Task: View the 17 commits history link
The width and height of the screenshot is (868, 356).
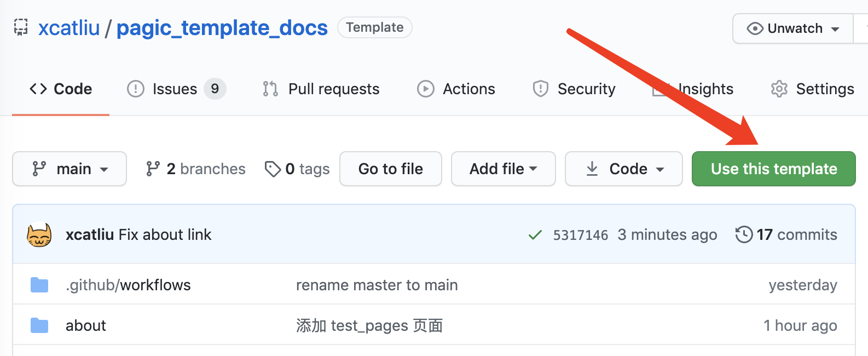Action: pos(786,234)
